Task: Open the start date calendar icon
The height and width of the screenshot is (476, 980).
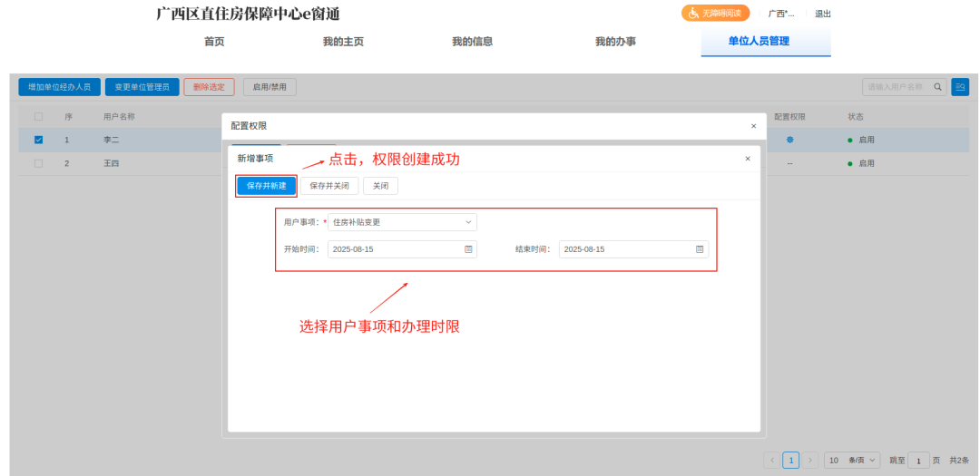Action: click(x=468, y=249)
